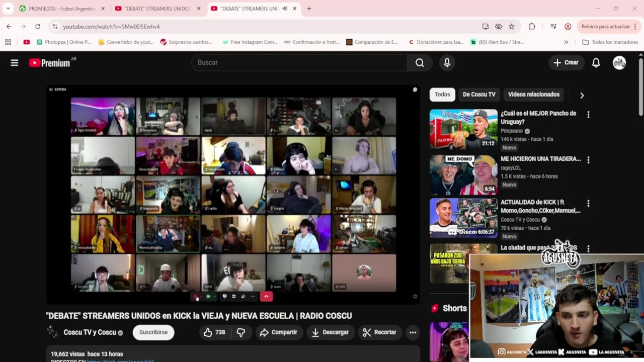Screen dimensions: 644x362
Task: Switch to the second DEBATE STREAMERS tab
Action: 158,9
